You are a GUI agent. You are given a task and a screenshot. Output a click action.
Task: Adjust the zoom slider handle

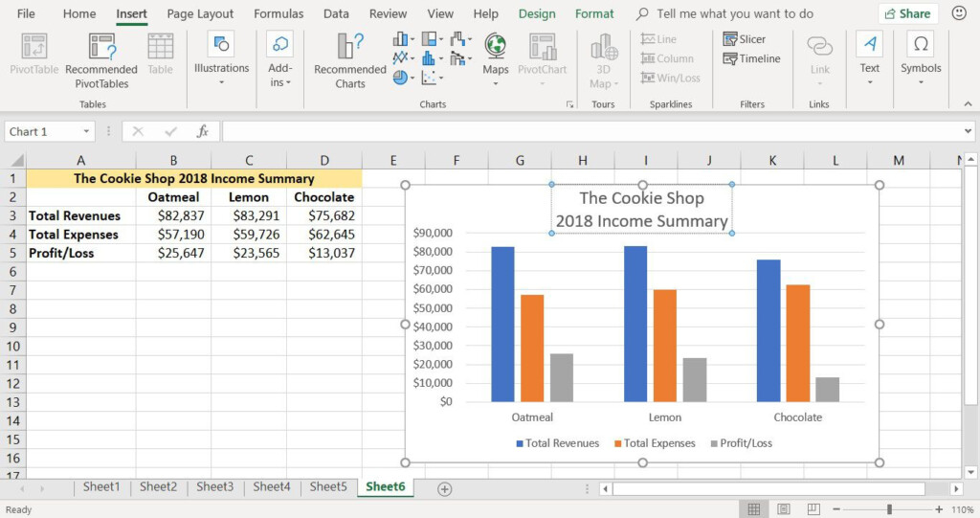coord(889,509)
